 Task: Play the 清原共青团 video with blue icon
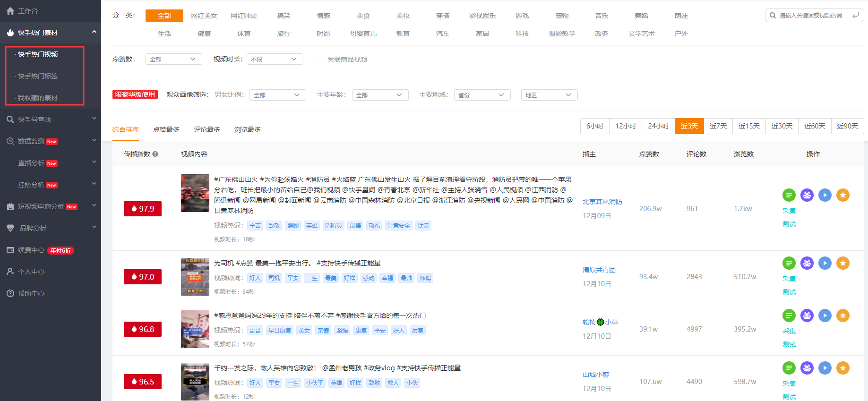coord(825,263)
